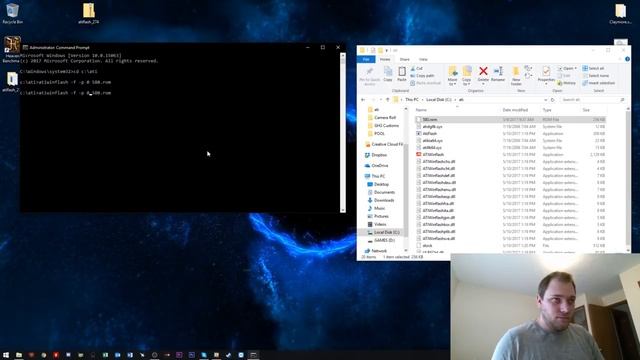Image resolution: width=640 pixels, height=360 pixels.
Task: Switch to Command Prompt taskbar icon
Action: [x=253, y=355]
